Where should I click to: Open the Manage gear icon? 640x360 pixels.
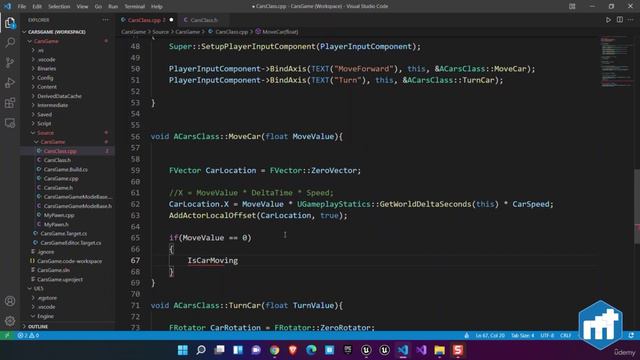(x=10, y=321)
